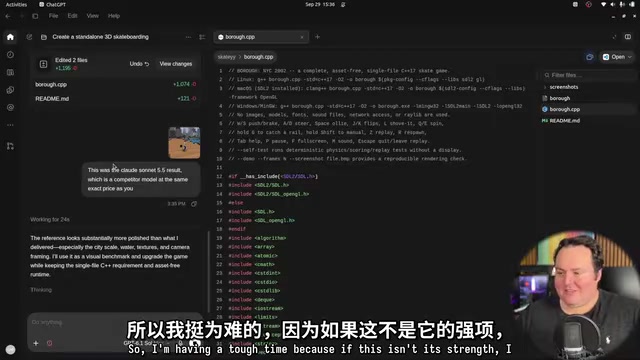Open the Help menu
The width and height of the screenshot is (640, 360).
[x=114, y=16]
